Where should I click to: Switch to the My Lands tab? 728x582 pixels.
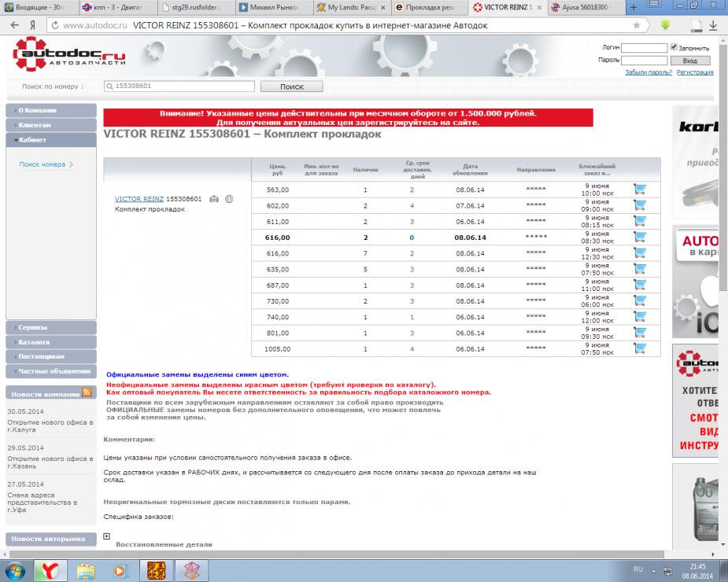pyautogui.click(x=352, y=7)
